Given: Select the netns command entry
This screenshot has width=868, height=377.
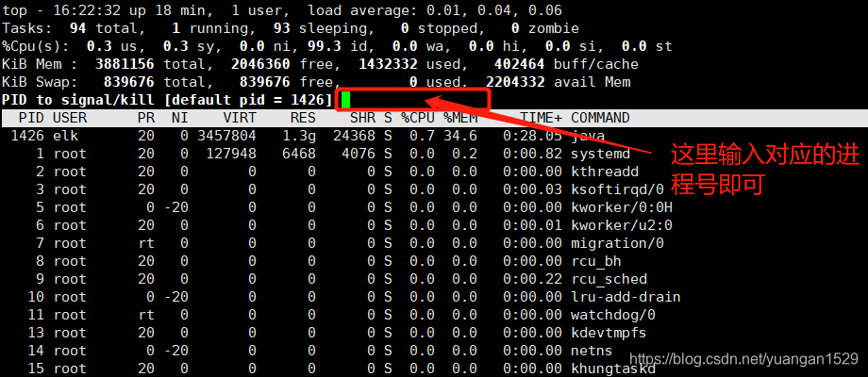Looking at the screenshot, I should pos(592,351).
